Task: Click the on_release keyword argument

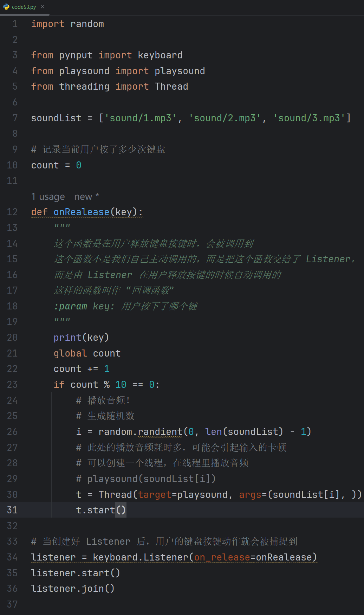Action: coord(222,557)
